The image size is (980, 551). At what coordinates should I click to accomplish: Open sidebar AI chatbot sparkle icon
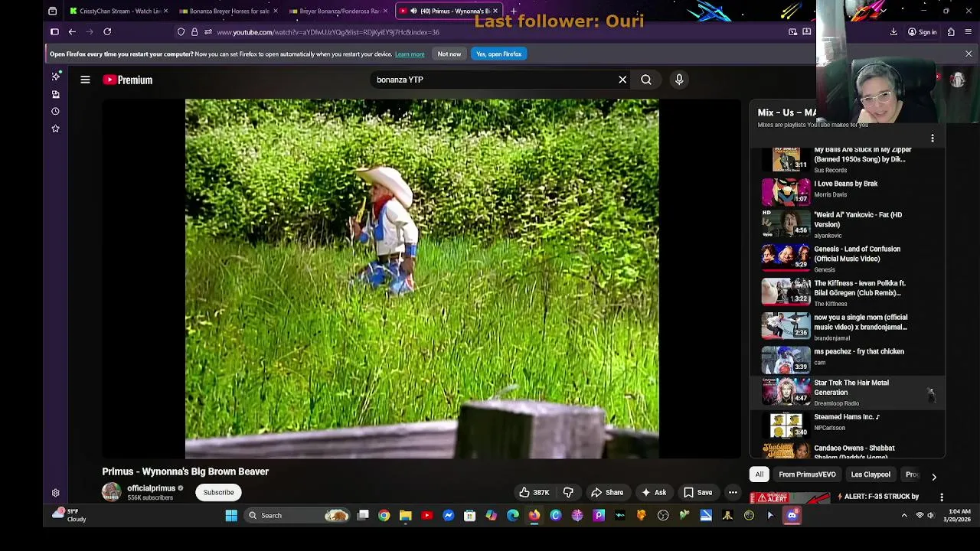(x=55, y=77)
